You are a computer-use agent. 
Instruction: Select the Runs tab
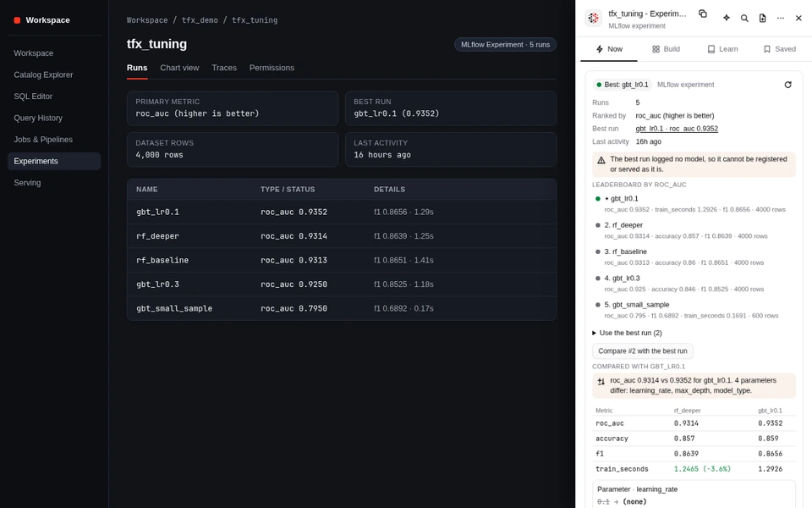click(137, 68)
